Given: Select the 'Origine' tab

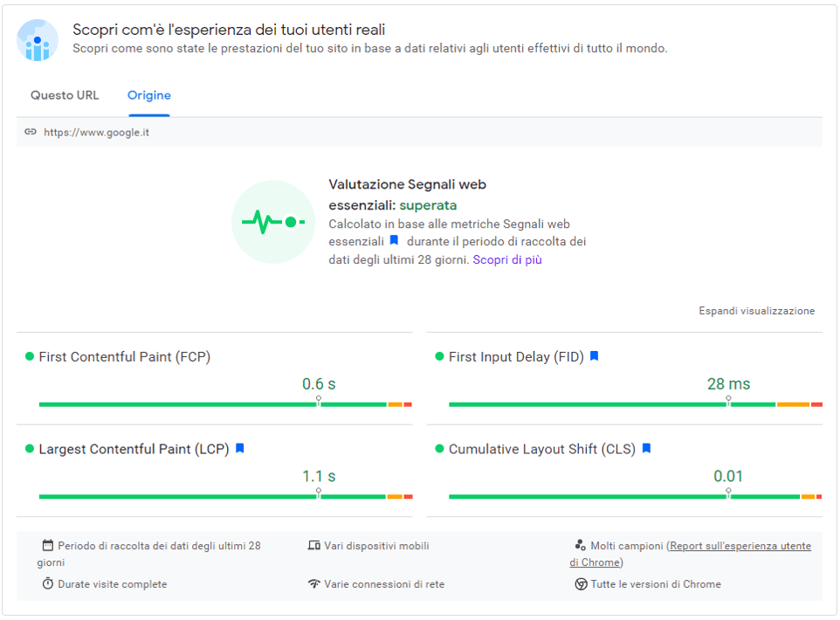Looking at the screenshot, I should (x=149, y=95).
